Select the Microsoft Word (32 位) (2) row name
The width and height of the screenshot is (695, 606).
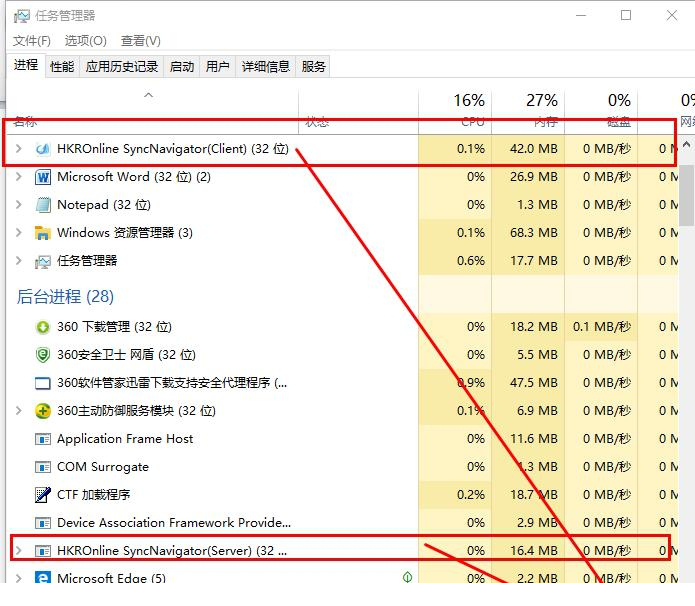134,177
